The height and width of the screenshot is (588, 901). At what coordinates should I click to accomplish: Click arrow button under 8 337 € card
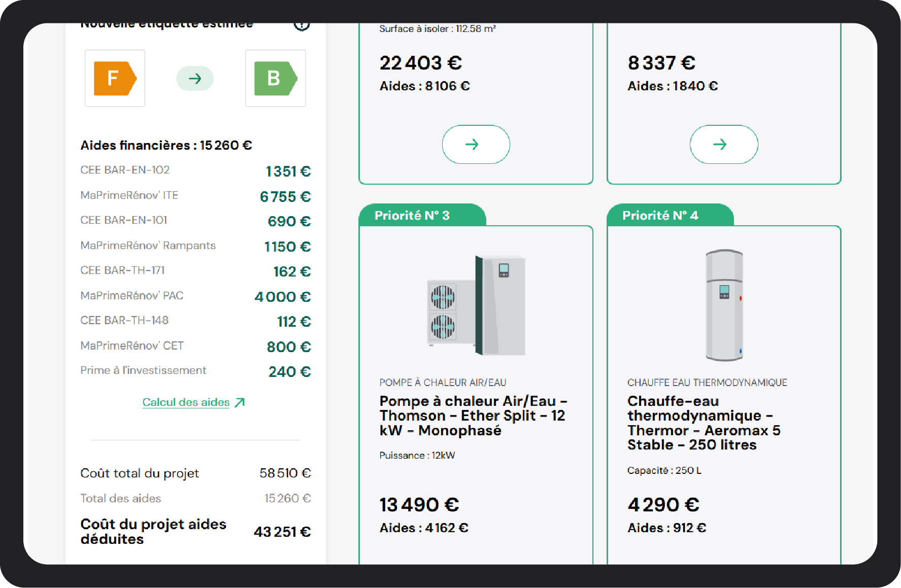[x=724, y=144]
